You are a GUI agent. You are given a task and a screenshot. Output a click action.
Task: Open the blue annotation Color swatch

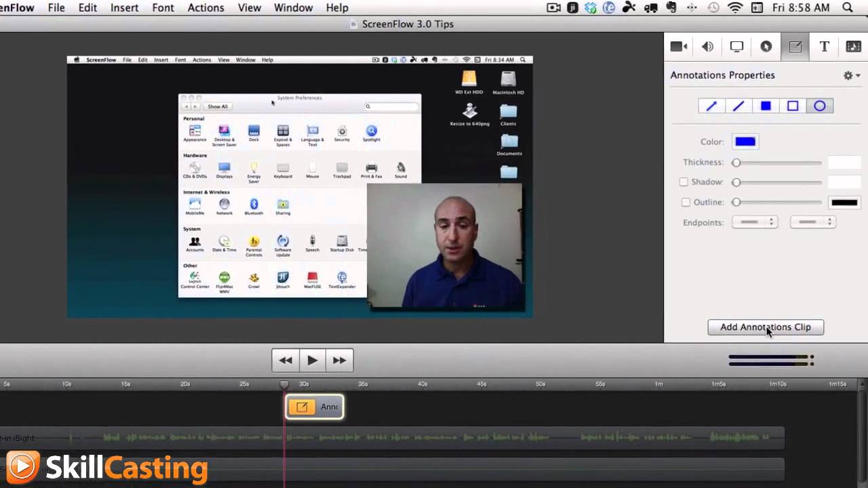pos(745,142)
